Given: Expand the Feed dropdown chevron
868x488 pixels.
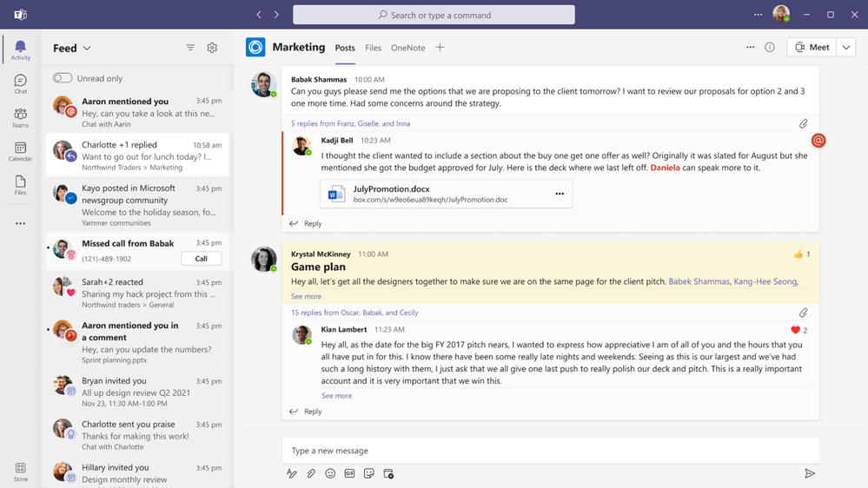Looking at the screenshot, I should (87, 48).
